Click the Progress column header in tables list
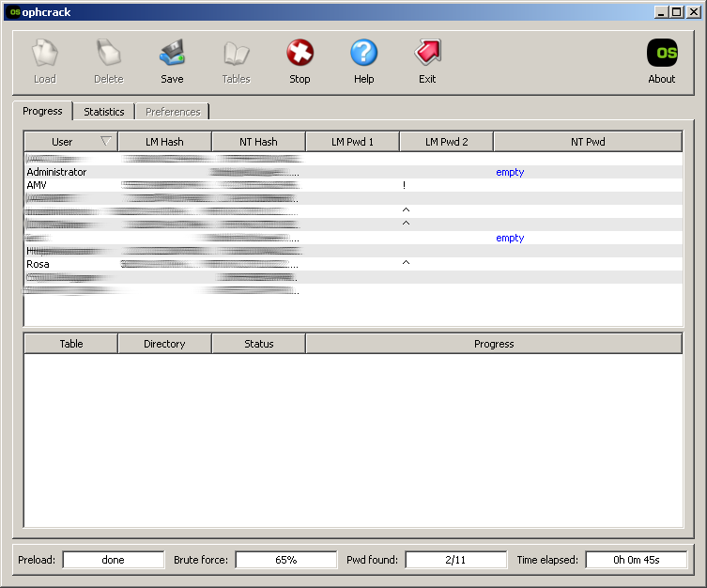Image resolution: width=707 pixels, height=588 pixels. point(494,344)
